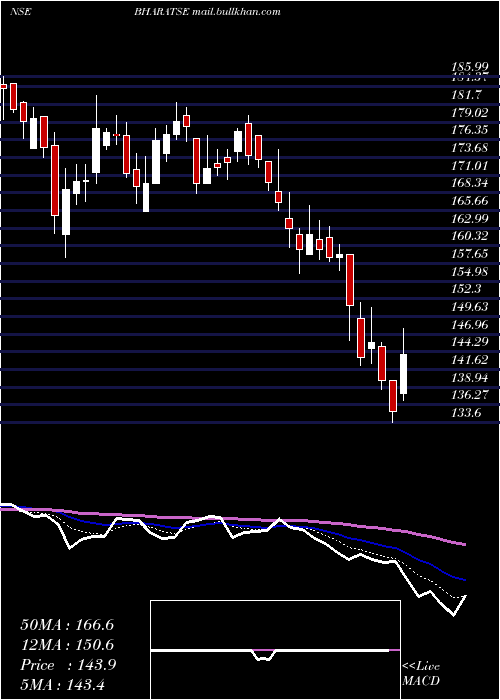Image resolution: width=500 pixels, height=700 pixels.
Task: Click the 12MA : 150.6 readout
Action: pyautogui.click(x=67, y=645)
